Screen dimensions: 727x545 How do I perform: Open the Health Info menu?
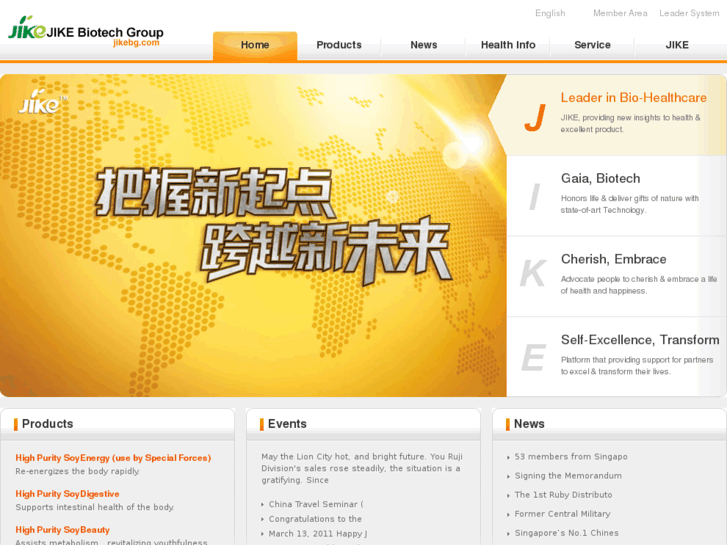pos(508,45)
